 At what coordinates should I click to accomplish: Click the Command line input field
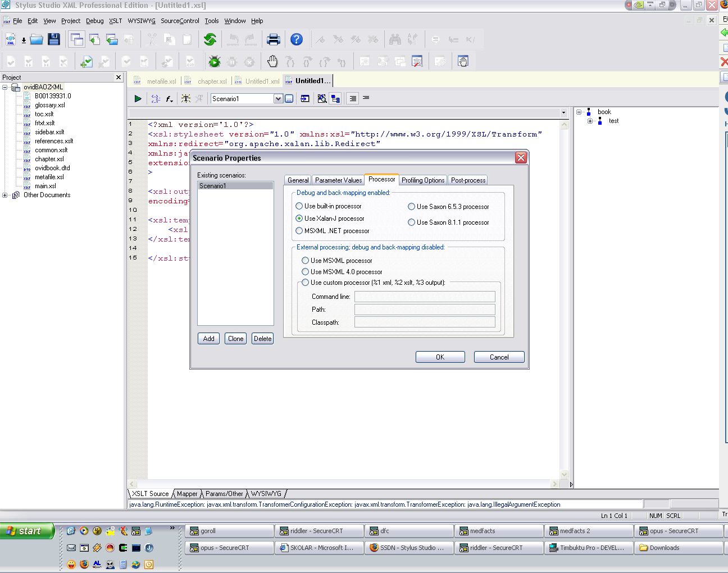425,297
